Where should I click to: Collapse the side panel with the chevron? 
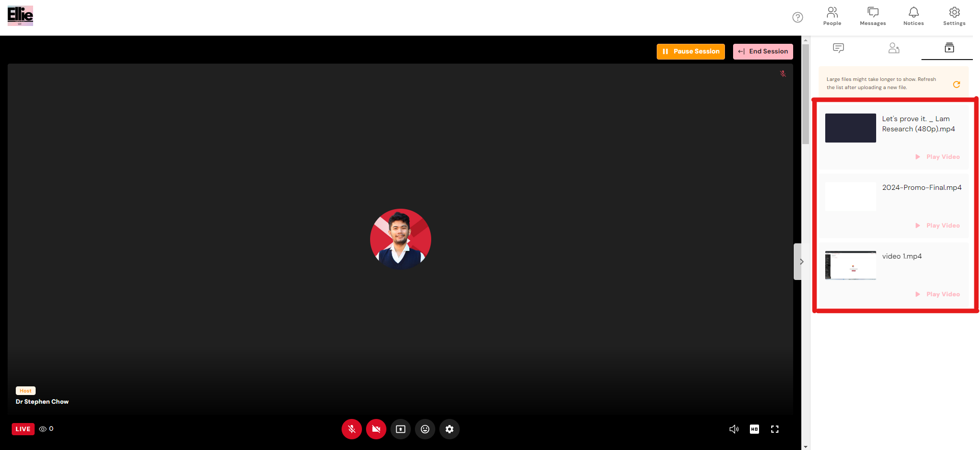pos(801,262)
